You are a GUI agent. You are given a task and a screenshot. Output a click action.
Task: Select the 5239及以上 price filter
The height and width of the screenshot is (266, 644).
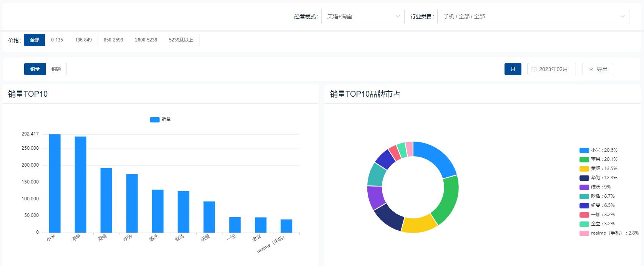(181, 40)
